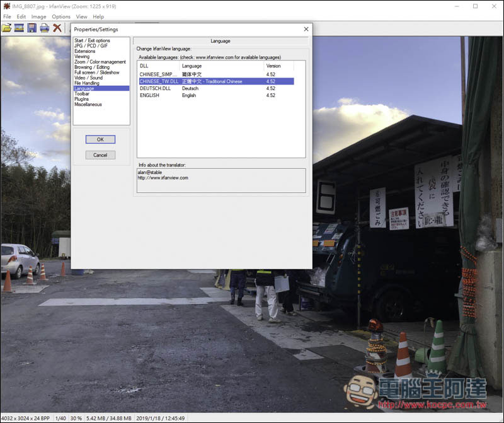Close the Properties/Settings dialog
Viewport: 504px width, 423px height.
[x=306, y=29]
